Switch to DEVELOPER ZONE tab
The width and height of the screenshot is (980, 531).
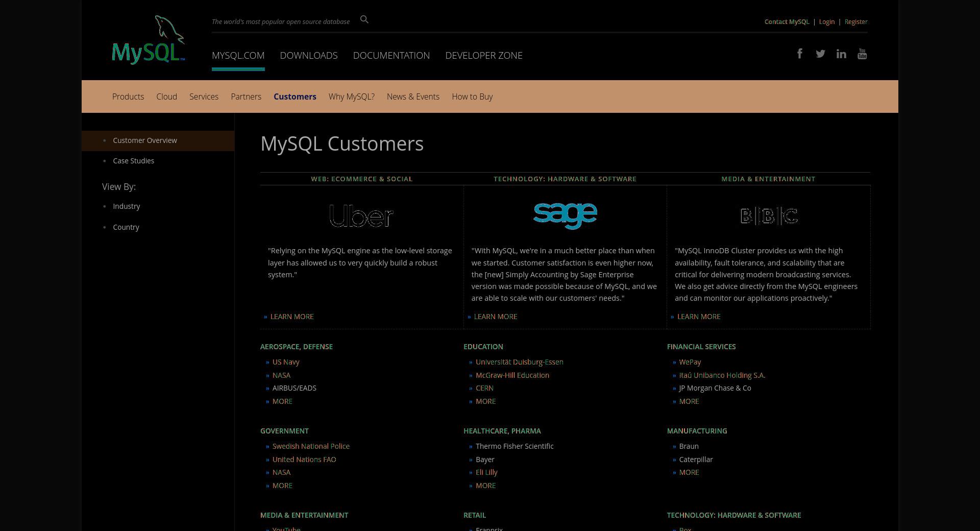tap(484, 55)
